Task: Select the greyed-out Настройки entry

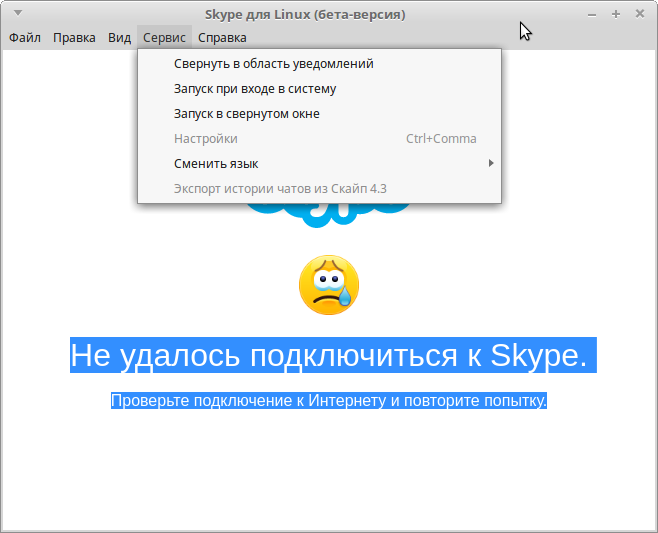Action: 205,138
